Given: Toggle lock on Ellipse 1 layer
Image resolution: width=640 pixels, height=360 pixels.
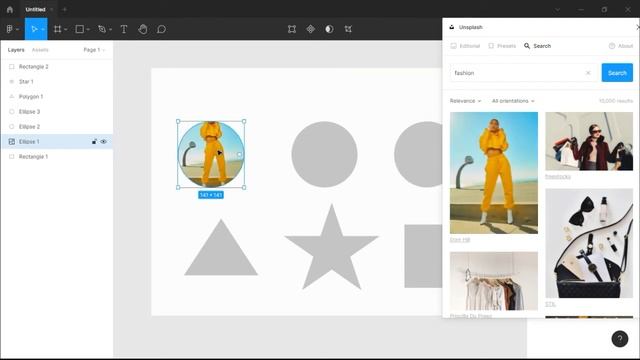Looking at the screenshot, I should [x=94, y=142].
